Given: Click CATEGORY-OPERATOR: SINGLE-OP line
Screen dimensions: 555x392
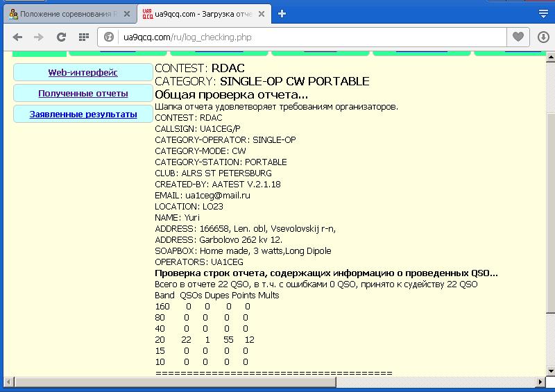Looking at the screenshot, I should pos(225,140).
